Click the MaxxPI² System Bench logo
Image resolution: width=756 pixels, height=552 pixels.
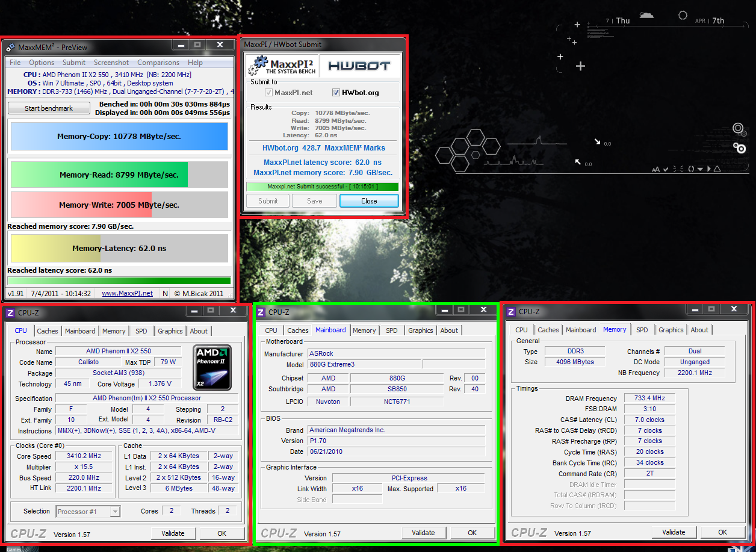tap(283, 65)
